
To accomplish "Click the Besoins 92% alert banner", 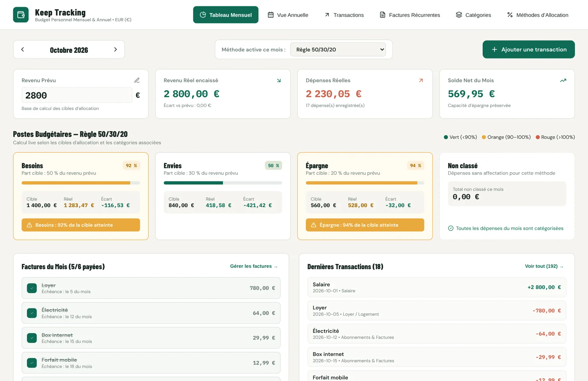I will point(81,225).
